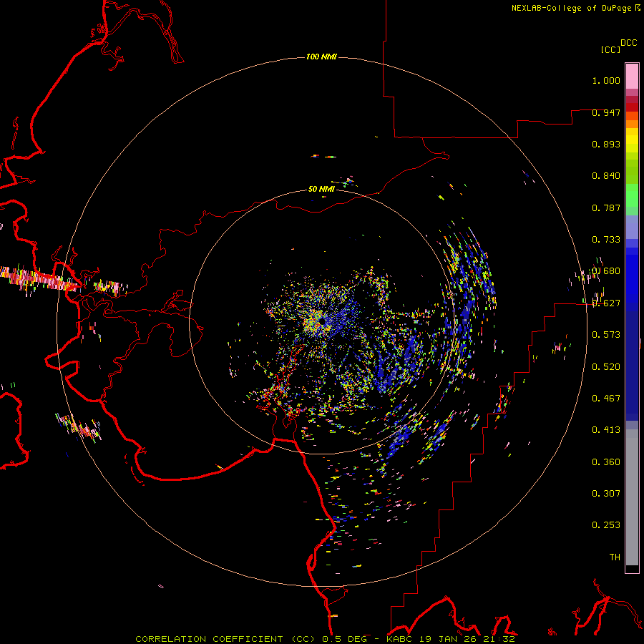Click the gray segment of the color bar

pyautogui.click(x=632, y=497)
